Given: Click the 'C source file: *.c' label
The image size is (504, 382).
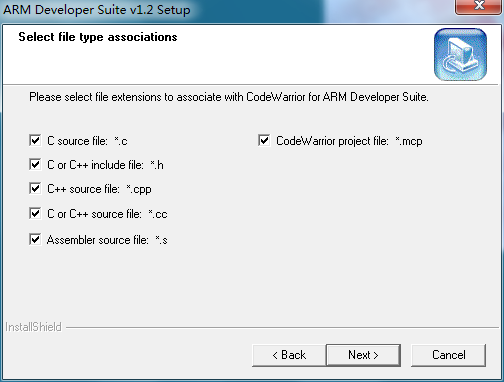Looking at the screenshot, I should click(x=87, y=141).
